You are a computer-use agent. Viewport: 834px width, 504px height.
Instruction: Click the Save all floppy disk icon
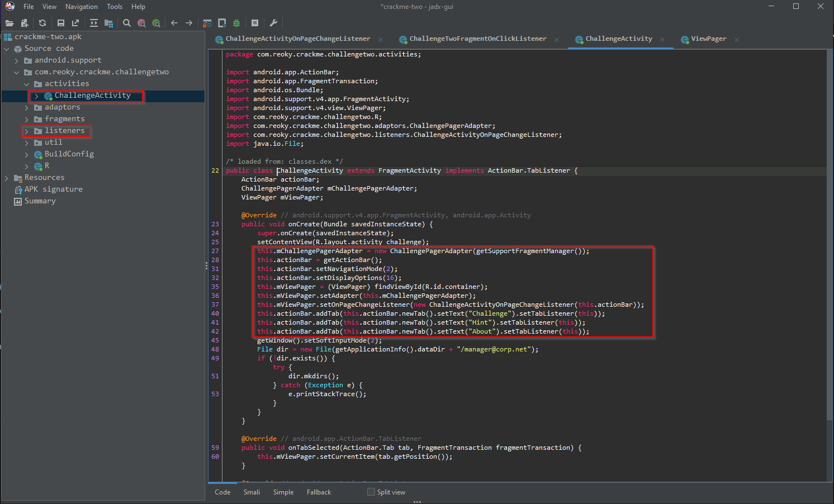pos(60,23)
